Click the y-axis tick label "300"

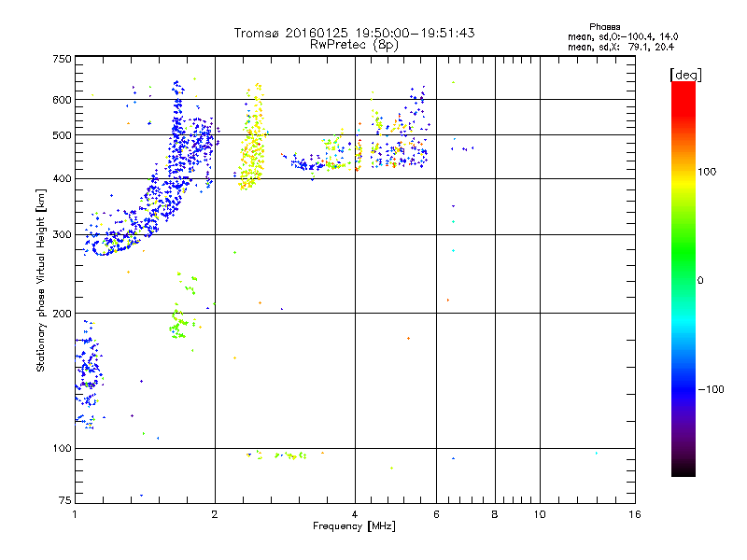coord(62,234)
